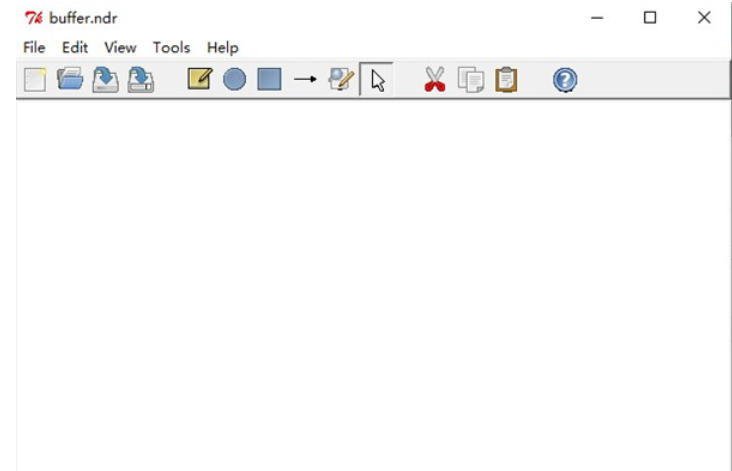The width and height of the screenshot is (732, 471).
Task: Open a file with the folder icon
Action: (70, 80)
